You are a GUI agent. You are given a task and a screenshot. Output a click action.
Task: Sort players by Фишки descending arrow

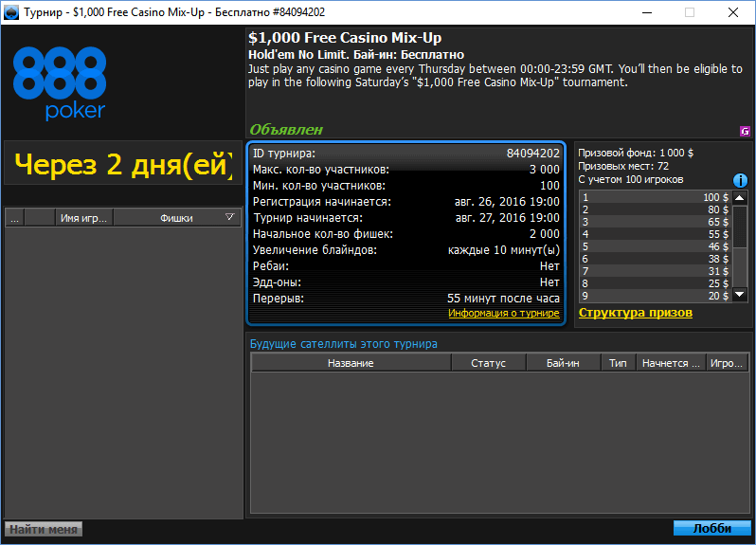(x=229, y=217)
